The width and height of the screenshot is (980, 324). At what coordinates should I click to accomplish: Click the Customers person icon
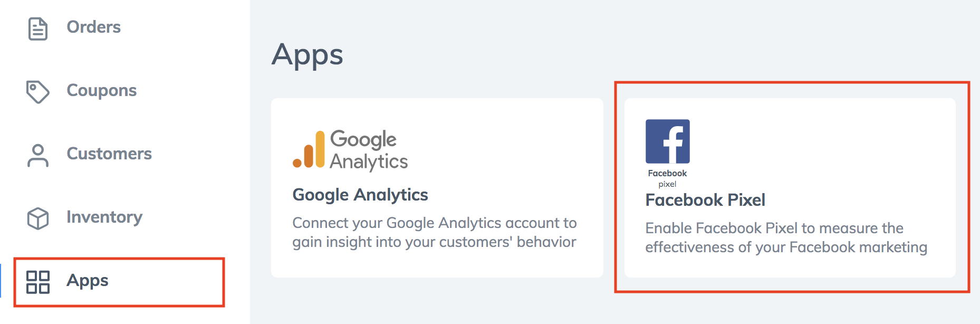[x=38, y=156]
